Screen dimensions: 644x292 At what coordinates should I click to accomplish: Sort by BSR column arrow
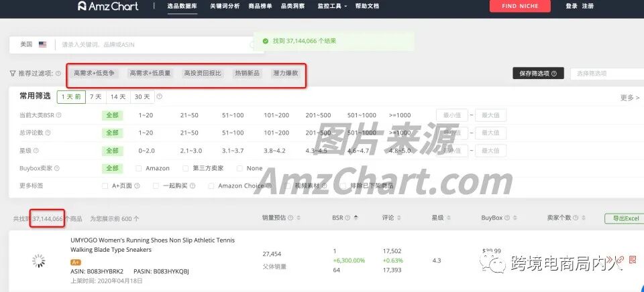point(356,218)
